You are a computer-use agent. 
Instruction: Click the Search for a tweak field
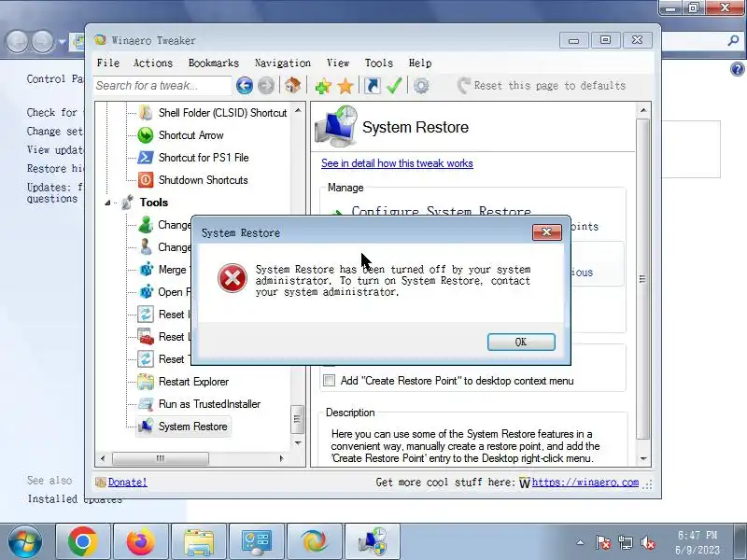tap(162, 86)
